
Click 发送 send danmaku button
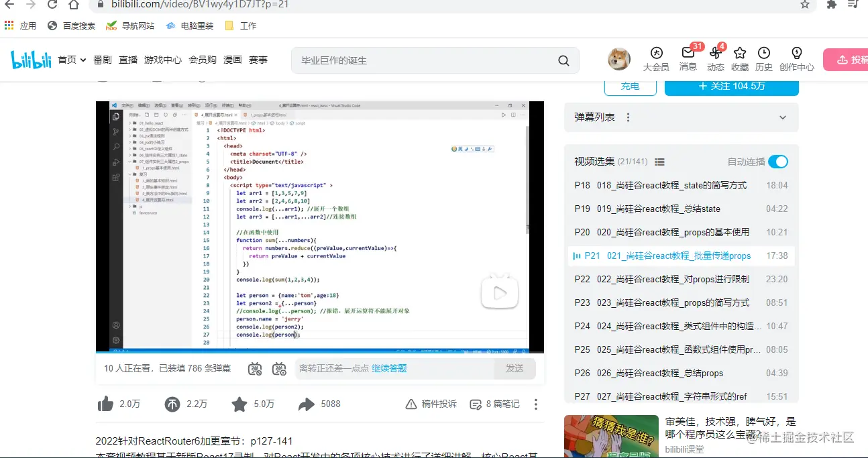coord(515,368)
